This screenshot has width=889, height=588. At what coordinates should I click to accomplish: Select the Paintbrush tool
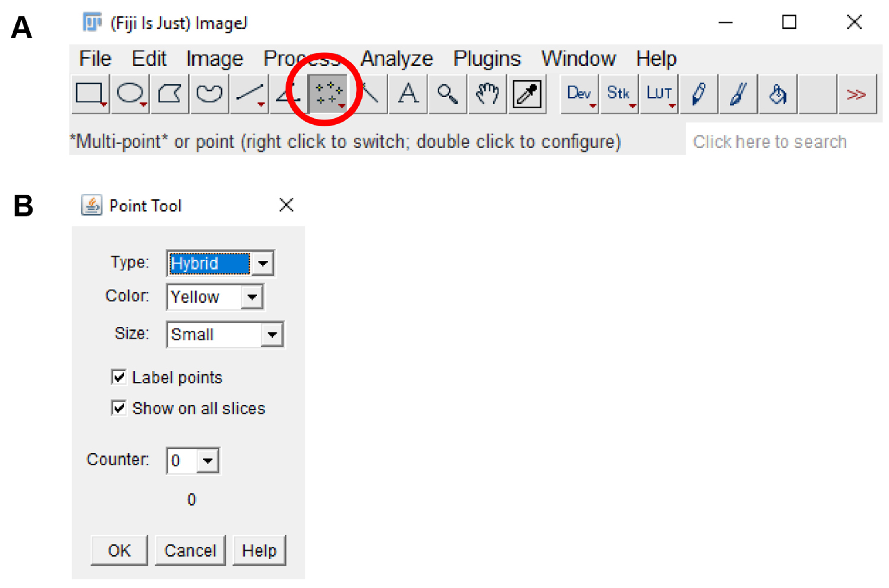(738, 94)
